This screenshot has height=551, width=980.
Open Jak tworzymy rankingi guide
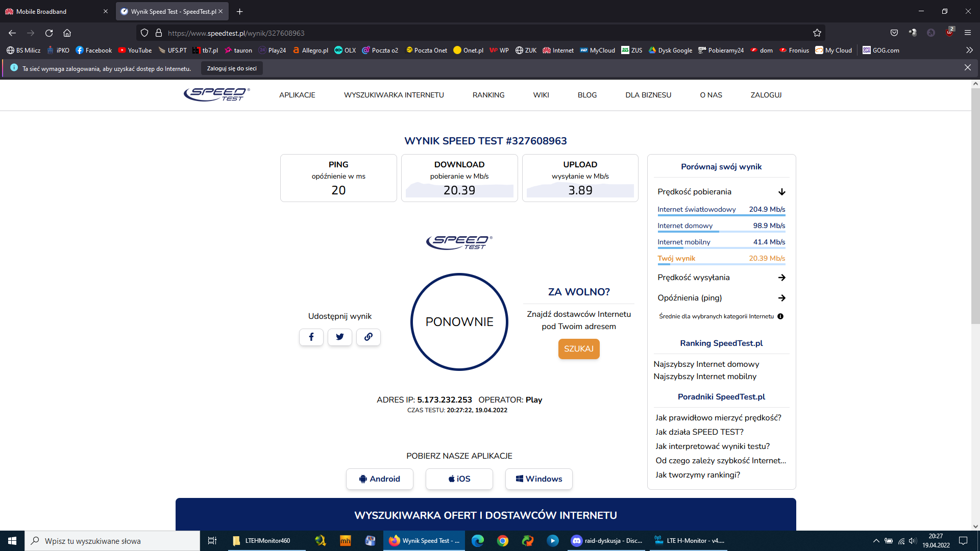pyautogui.click(x=698, y=475)
